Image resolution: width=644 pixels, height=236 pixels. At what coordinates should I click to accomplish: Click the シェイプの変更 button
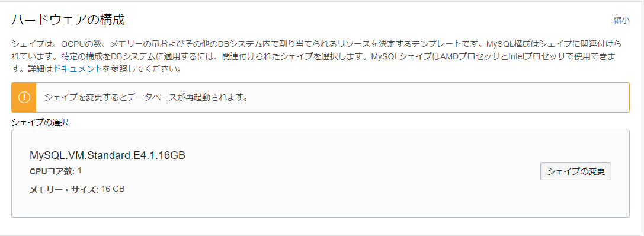point(575,171)
